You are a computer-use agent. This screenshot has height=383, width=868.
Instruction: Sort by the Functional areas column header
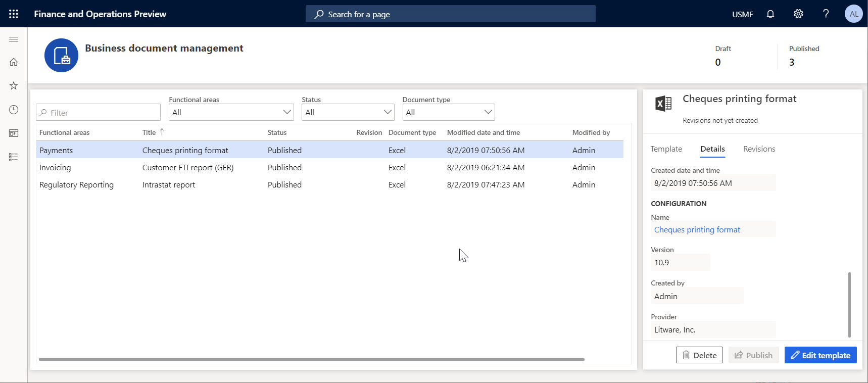64,132
